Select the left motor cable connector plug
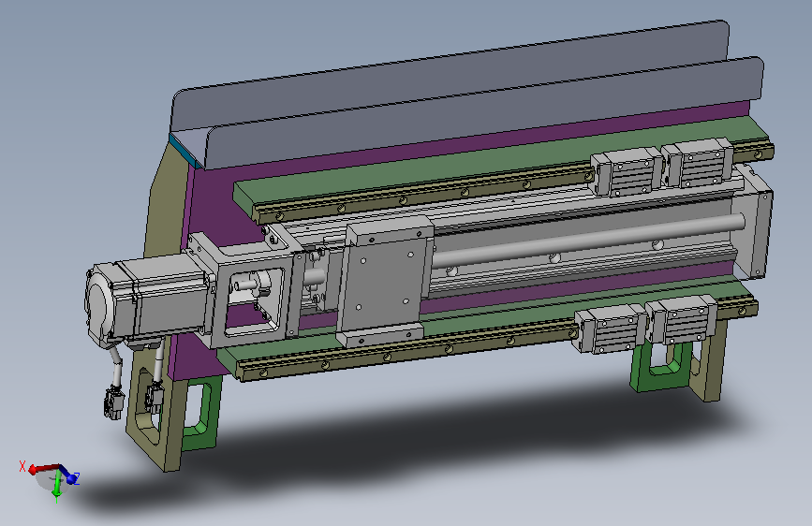Viewport: 812px width, 526px height. tap(114, 402)
